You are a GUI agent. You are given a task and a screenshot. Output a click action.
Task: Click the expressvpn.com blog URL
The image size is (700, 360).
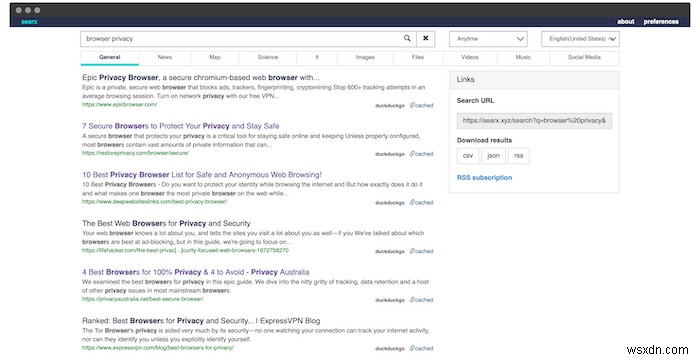pyautogui.click(x=158, y=347)
